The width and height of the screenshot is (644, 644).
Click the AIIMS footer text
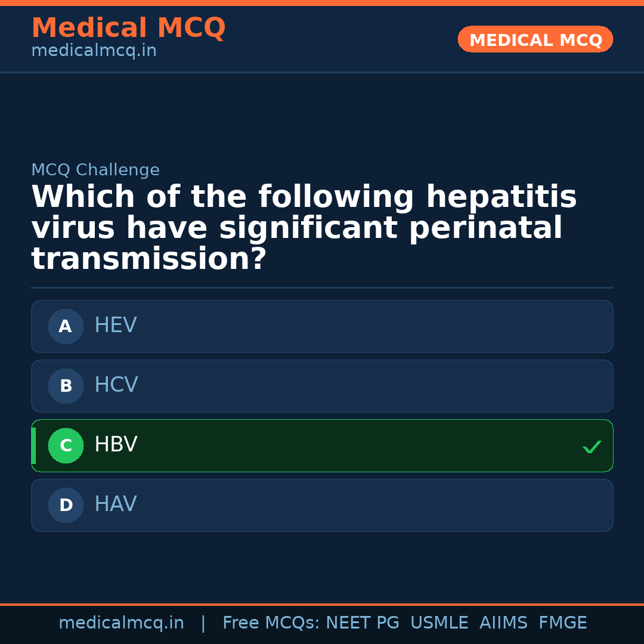tap(503, 623)
